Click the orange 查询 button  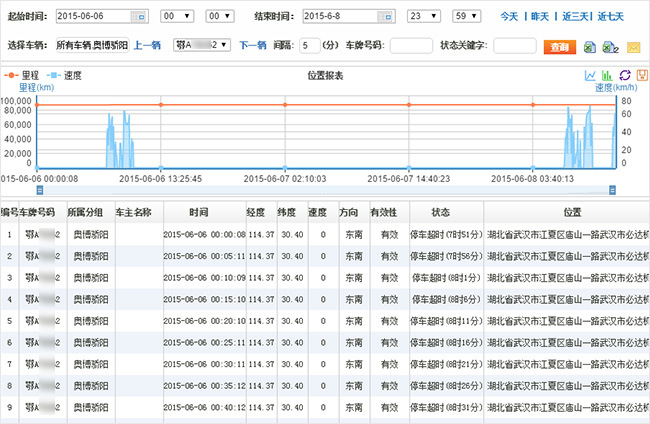[x=560, y=47]
